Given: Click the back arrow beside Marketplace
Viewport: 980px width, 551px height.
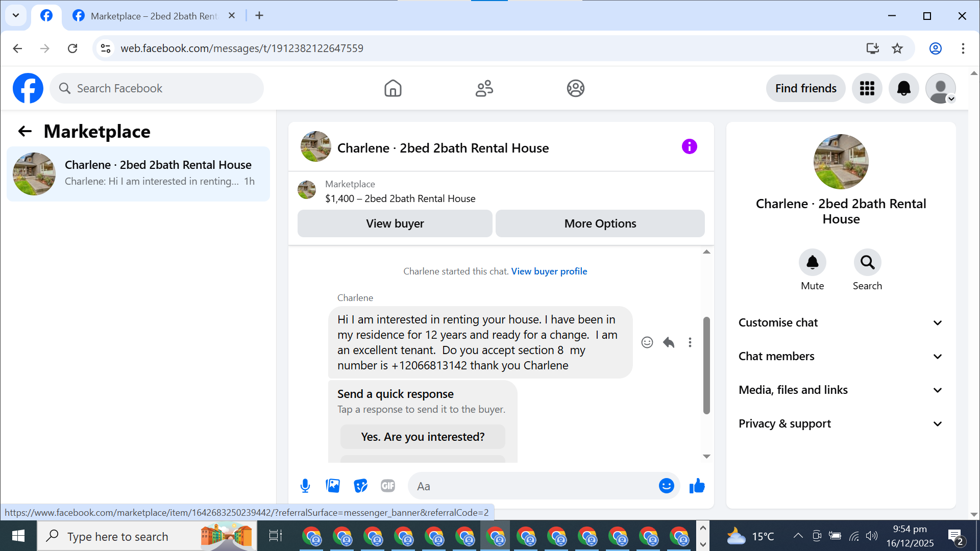Looking at the screenshot, I should [25, 132].
